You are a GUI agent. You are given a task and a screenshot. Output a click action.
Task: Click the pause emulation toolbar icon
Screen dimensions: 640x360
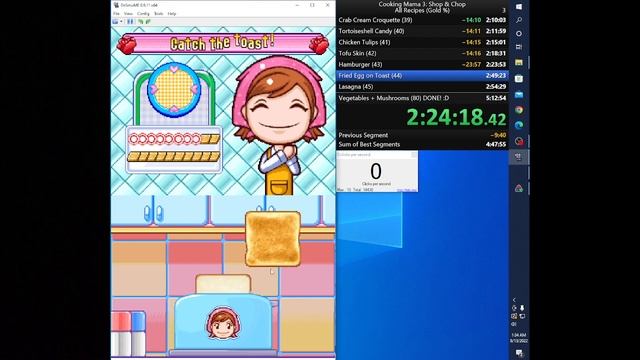coord(130,21)
